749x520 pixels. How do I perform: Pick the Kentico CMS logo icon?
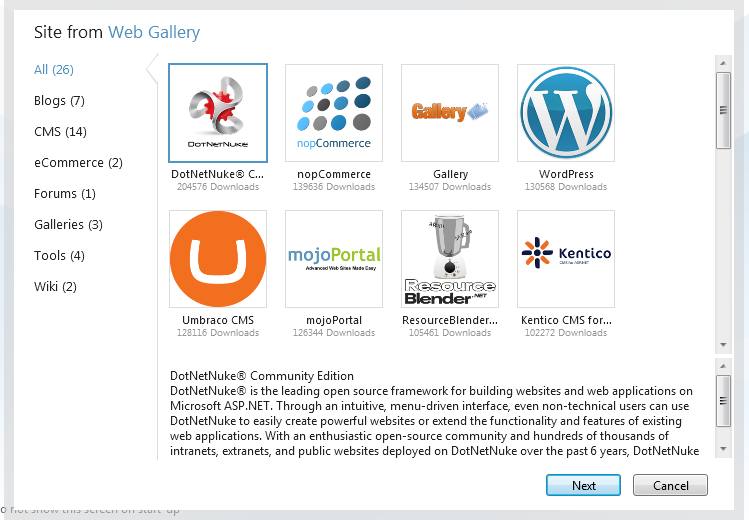(566, 259)
